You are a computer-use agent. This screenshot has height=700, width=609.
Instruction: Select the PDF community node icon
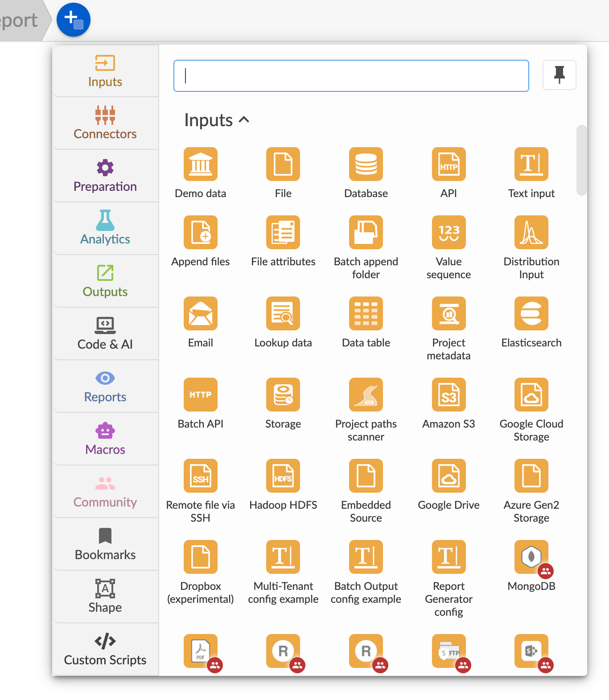pyautogui.click(x=201, y=651)
